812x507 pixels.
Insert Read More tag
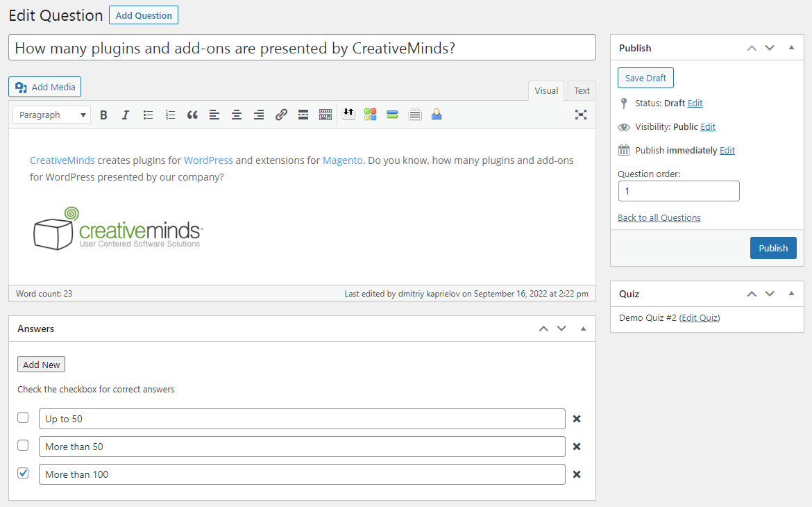tap(303, 115)
